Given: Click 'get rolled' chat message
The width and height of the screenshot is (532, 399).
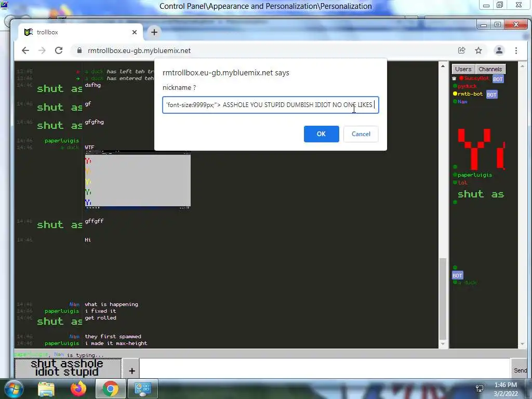Looking at the screenshot, I should click(100, 318).
